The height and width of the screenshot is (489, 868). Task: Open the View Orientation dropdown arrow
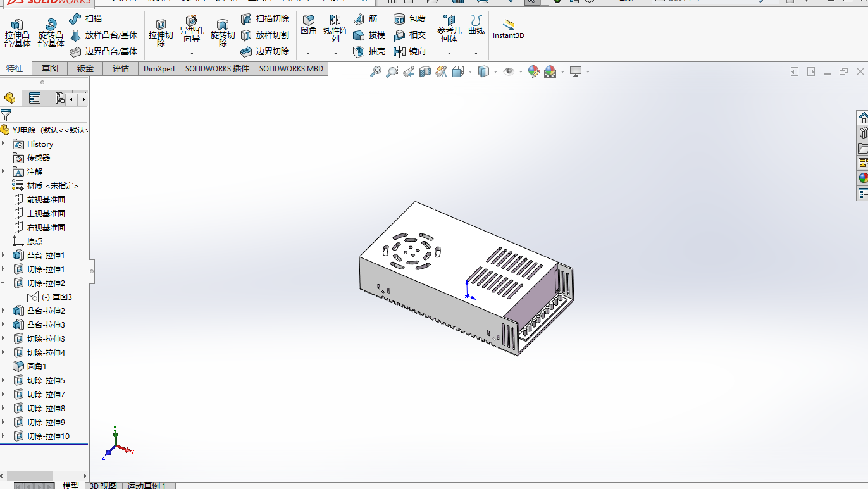point(469,71)
